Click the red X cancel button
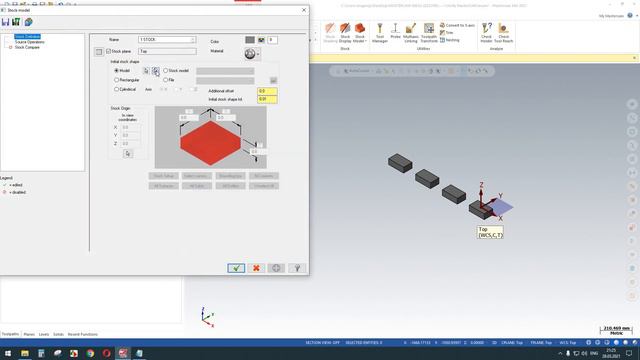This screenshot has width=640, height=360. [256, 268]
